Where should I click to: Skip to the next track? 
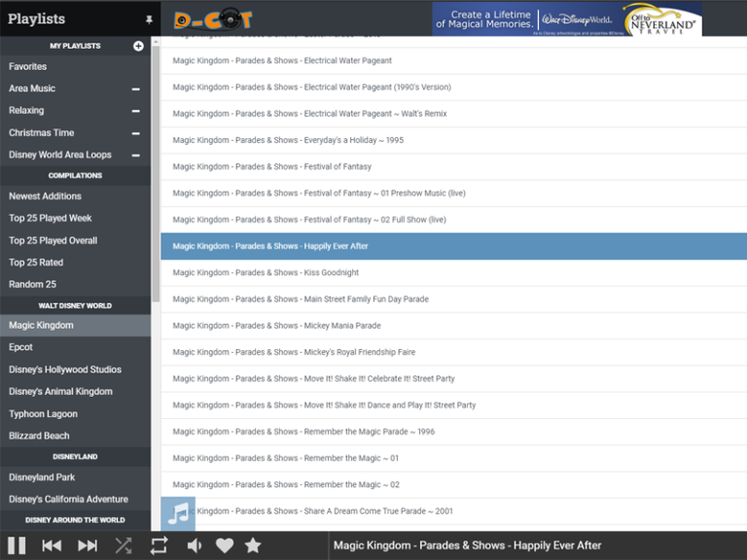coord(88,545)
